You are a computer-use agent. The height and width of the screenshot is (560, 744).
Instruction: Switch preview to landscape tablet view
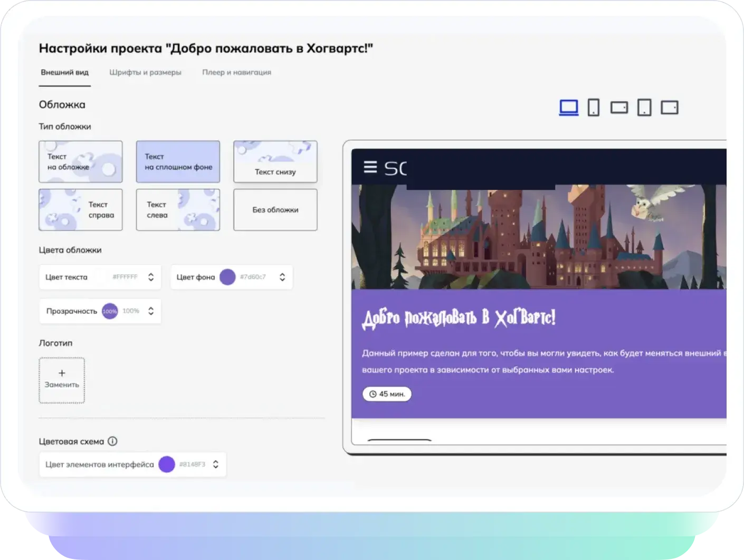(x=670, y=108)
